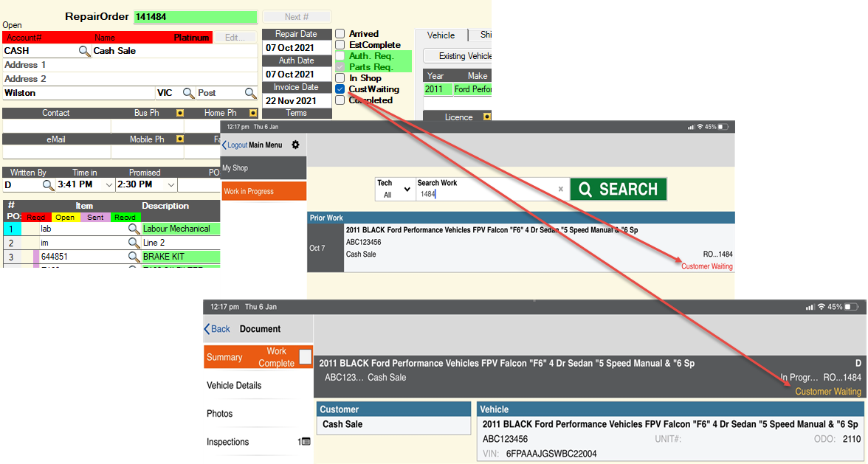Screen dimensions: 868x464
Task: Expand the Promised 2:30 PM dropdown
Action: pyautogui.click(x=171, y=185)
